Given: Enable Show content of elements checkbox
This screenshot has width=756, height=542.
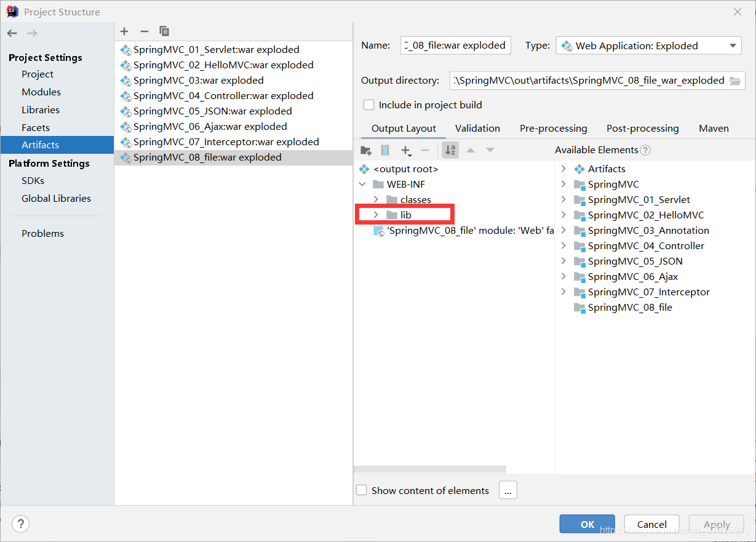Looking at the screenshot, I should 362,490.
